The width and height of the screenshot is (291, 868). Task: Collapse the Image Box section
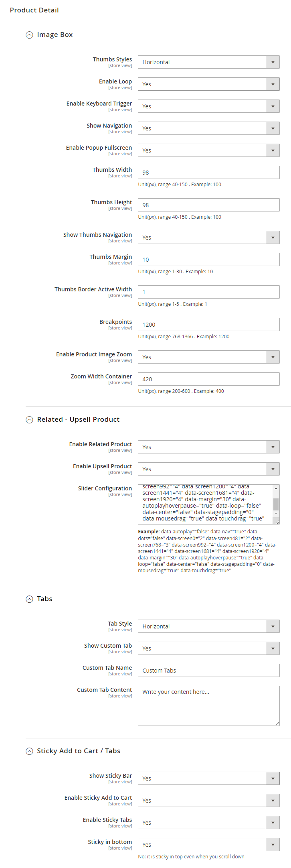point(29,35)
